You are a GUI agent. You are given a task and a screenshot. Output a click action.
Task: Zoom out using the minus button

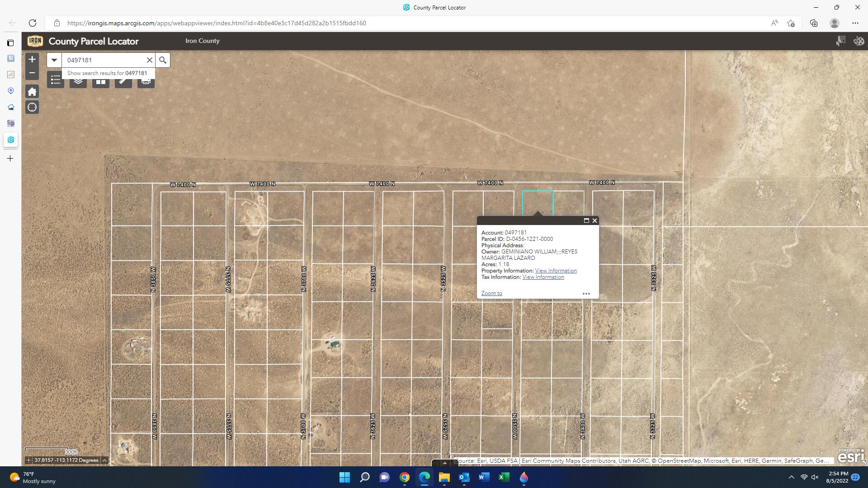(x=32, y=72)
